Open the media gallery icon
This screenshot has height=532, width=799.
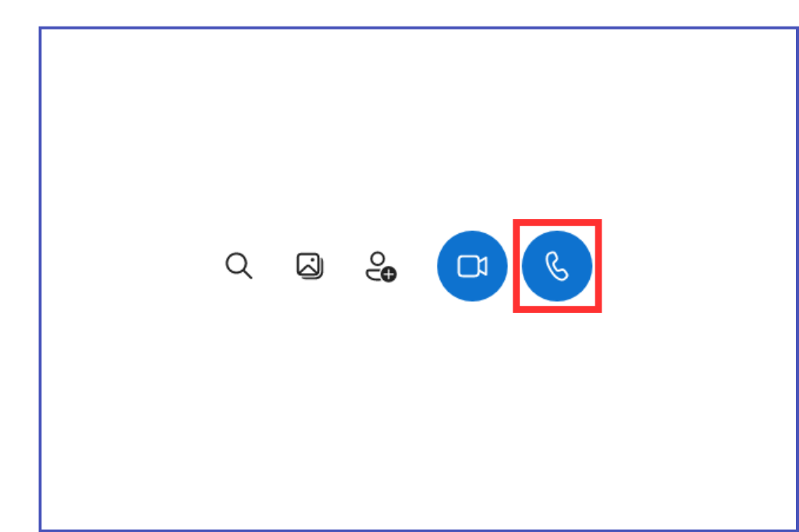click(310, 266)
